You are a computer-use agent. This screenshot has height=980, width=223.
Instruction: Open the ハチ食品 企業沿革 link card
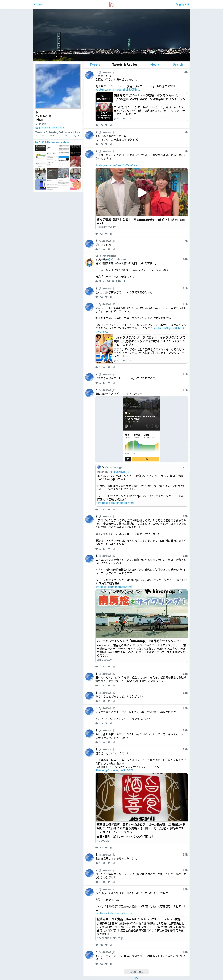(x=141, y=929)
